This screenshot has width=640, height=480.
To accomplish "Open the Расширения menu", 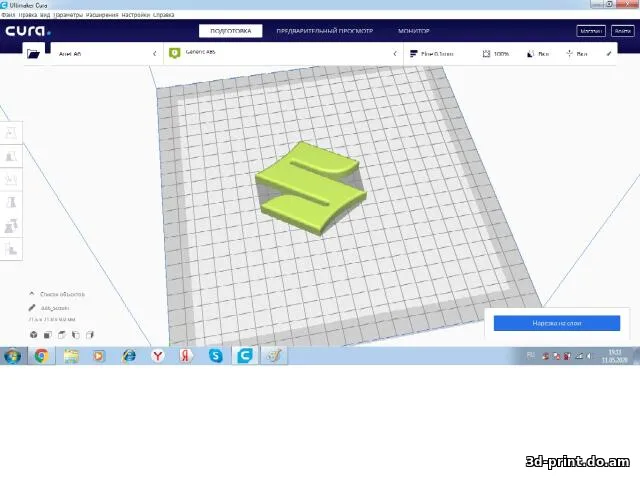I will (102, 15).
